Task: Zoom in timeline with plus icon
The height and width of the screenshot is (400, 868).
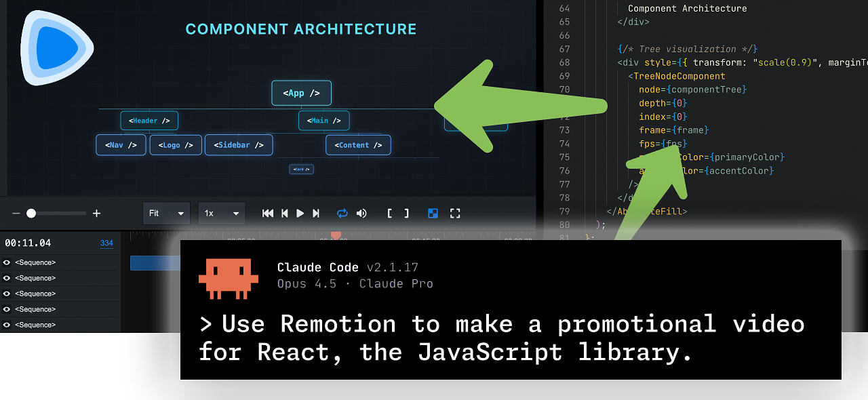Action: point(96,213)
